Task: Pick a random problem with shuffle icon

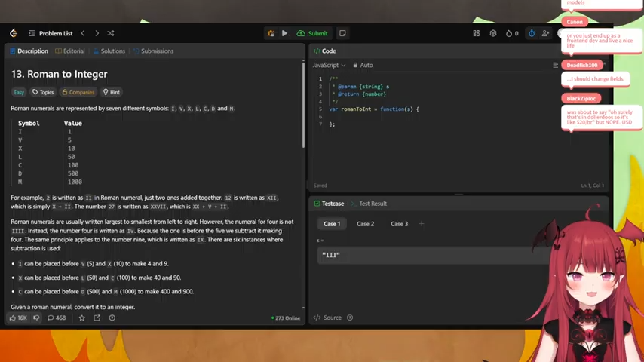Action: tap(111, 33)
